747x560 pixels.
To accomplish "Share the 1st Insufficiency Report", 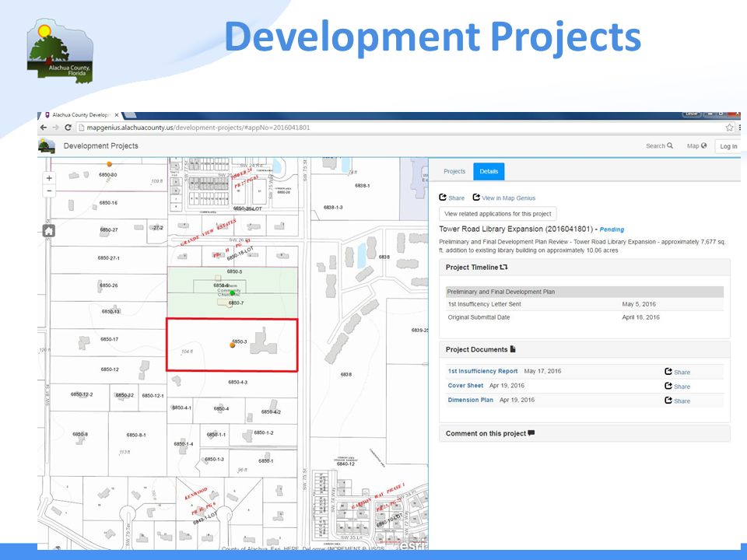I will coord(678,372).
